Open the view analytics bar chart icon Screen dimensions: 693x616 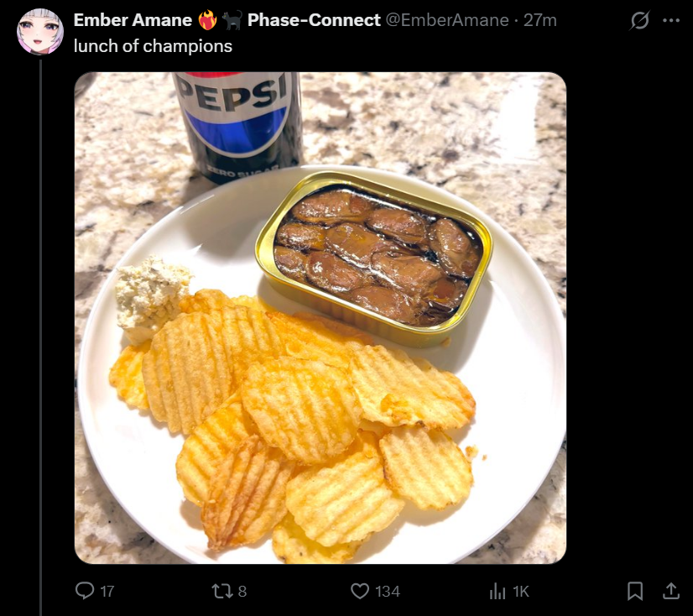(x=498, y=591)
